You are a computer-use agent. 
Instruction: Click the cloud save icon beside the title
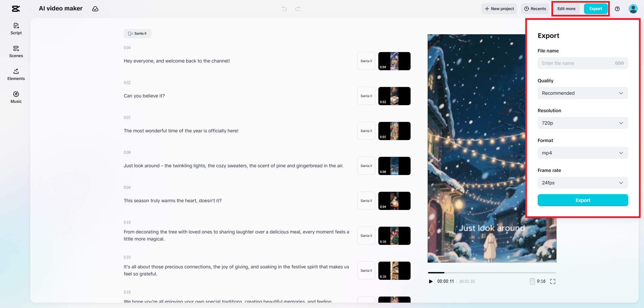95,9
